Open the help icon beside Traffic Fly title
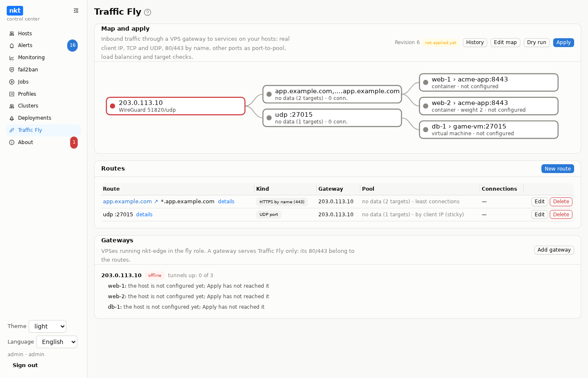The width and height of the screenshot is (588, 378). click(147, 12)
